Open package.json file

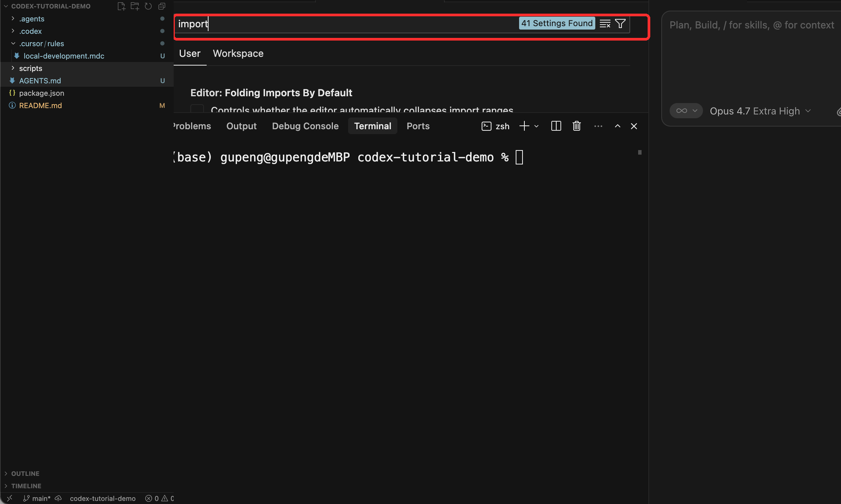pyautogui.click(x=87, y=93)
